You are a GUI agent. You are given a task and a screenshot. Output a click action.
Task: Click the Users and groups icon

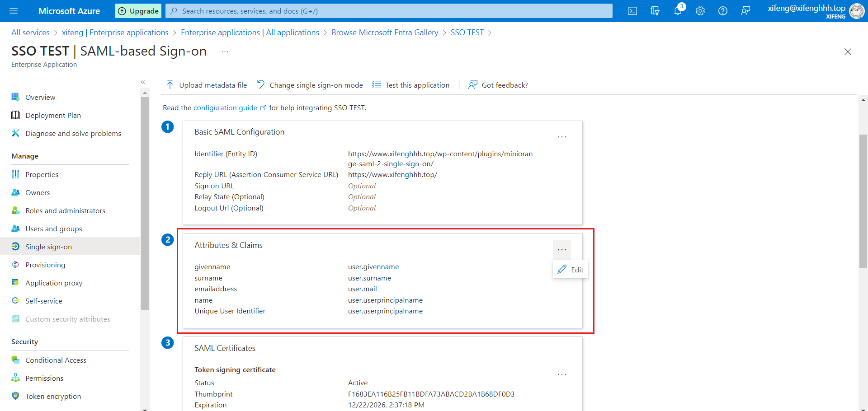click(x=15, y=228)
